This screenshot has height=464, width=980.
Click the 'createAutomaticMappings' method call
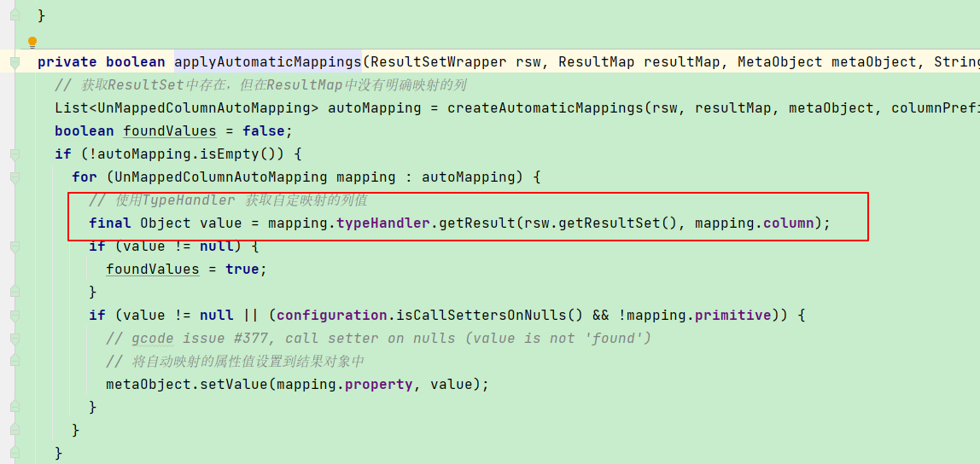coord(545,107)
